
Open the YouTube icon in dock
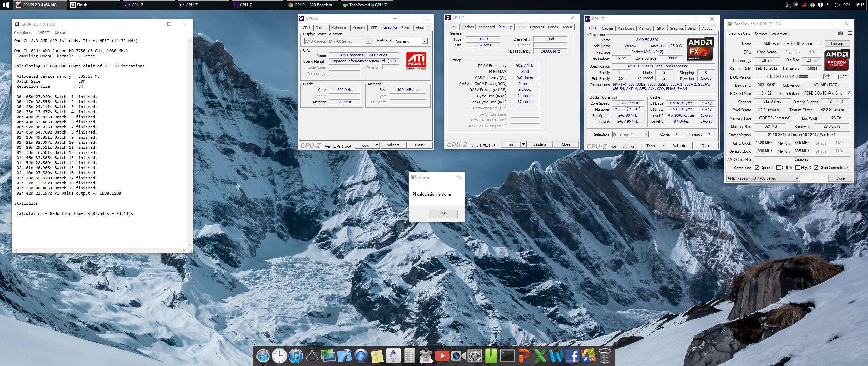tap(442, 356)
